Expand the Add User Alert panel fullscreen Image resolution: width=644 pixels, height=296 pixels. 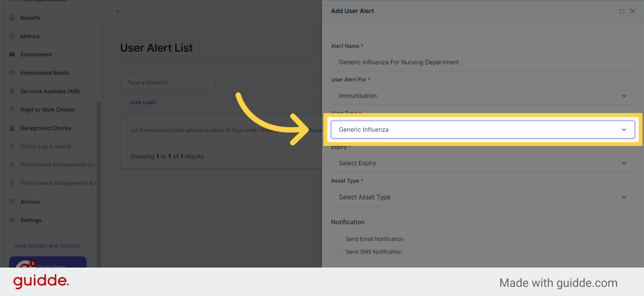click(622, 11)
